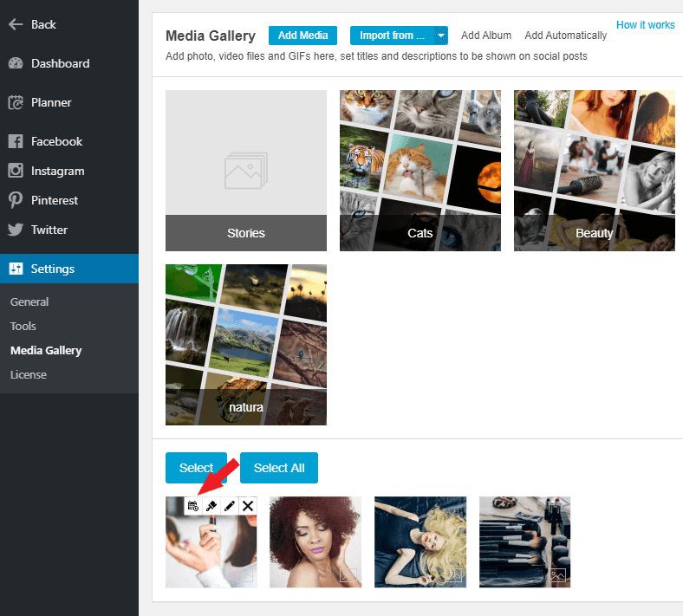This screenshot has height=616, width=683.
Task: Open General settings submenu
Action: click(29, 302)
